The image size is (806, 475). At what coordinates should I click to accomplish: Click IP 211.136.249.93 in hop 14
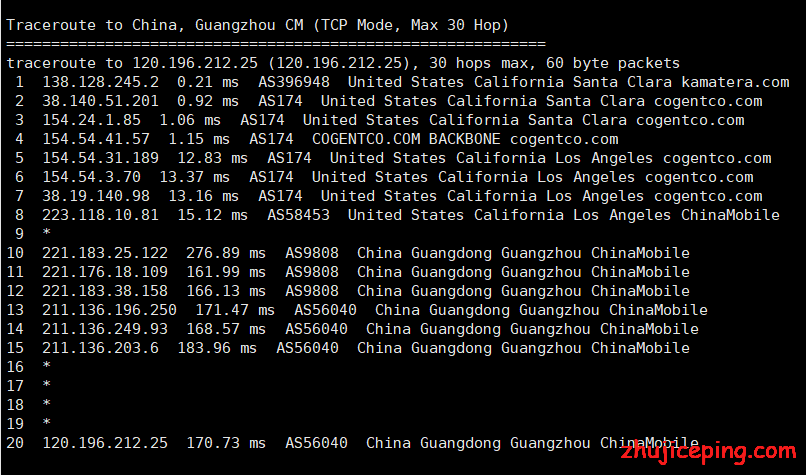[105, 329]
